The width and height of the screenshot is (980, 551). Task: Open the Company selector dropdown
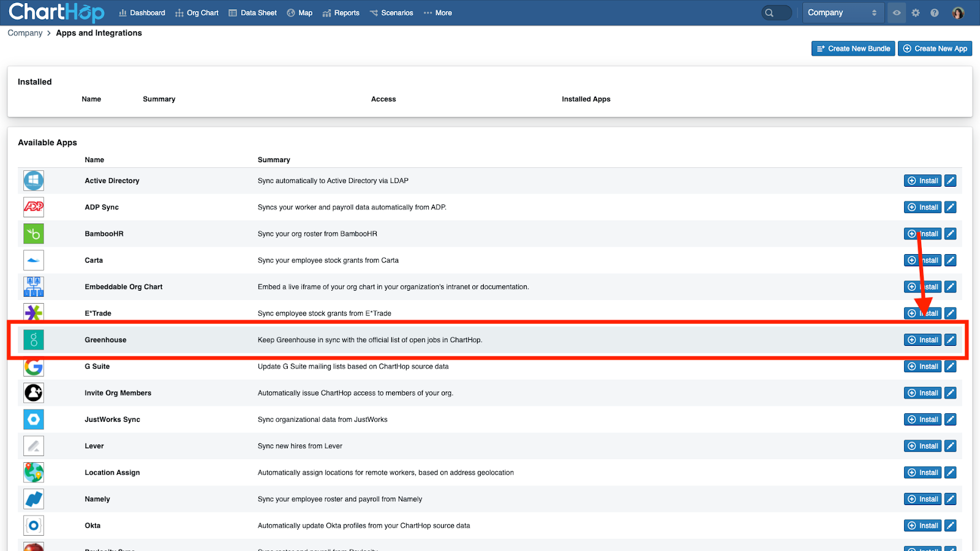point(843,13)
